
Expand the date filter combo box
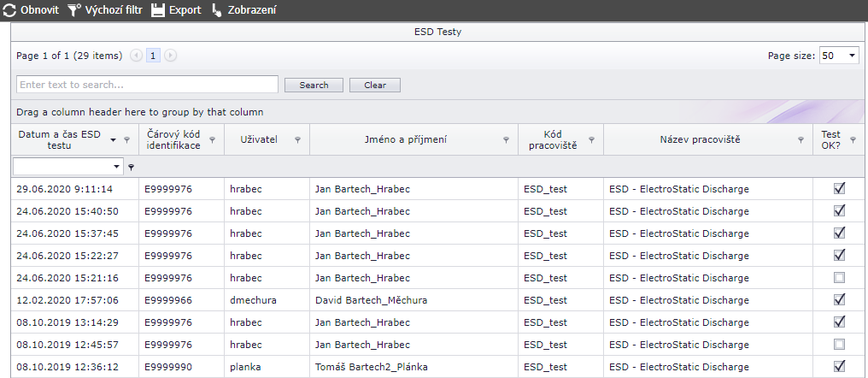tap(116, 166)
